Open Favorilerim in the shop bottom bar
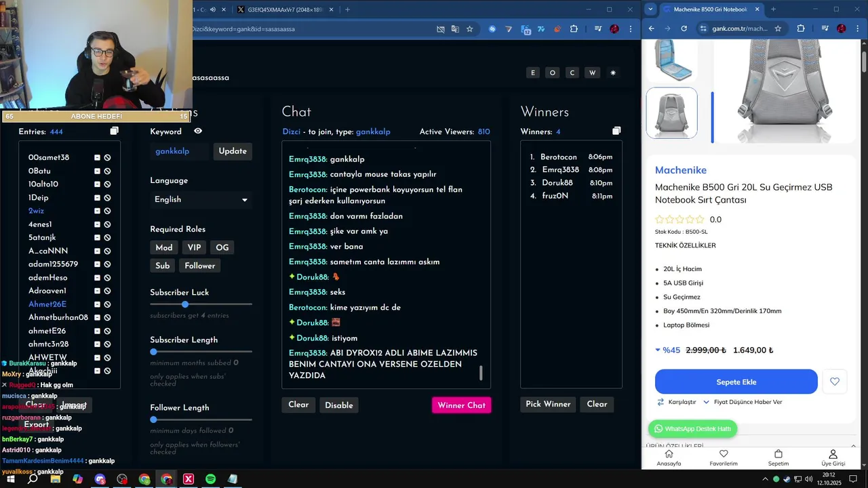 tap(724, 458)
